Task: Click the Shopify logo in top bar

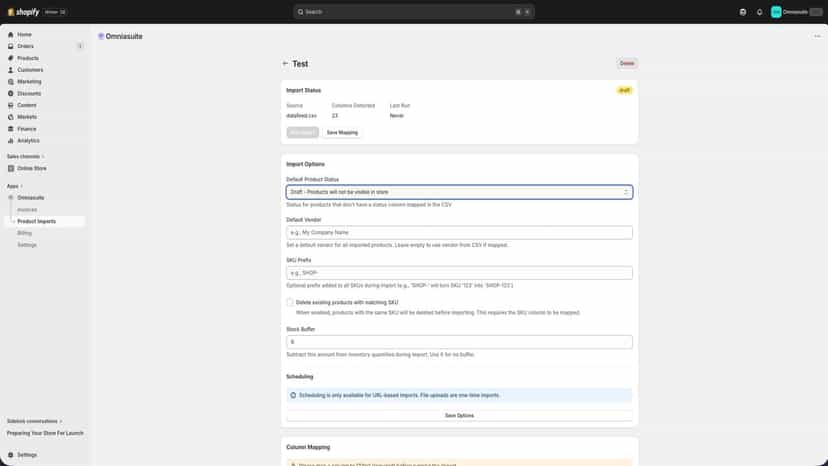Action: (23, 12)
